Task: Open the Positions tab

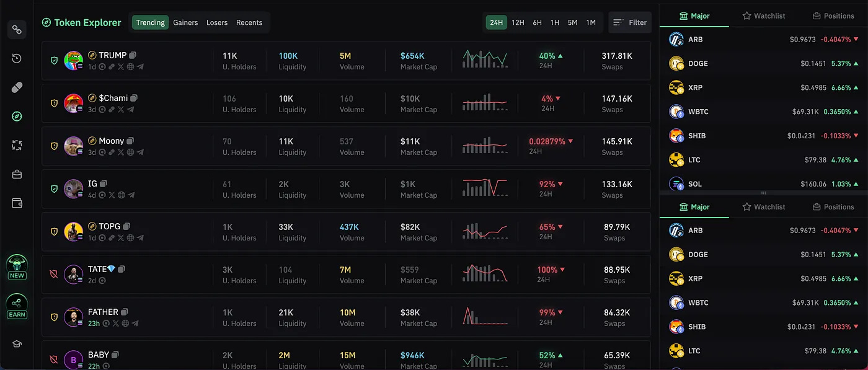Action: 834,15
